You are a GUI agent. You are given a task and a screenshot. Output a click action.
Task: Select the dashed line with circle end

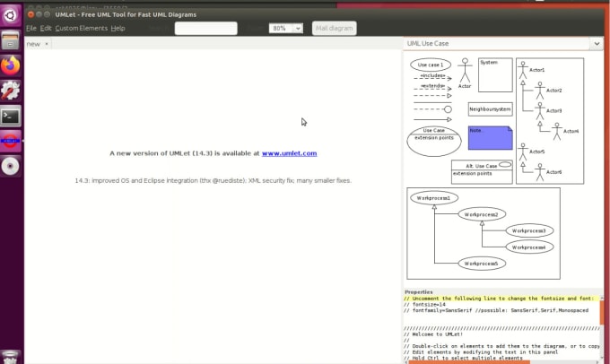tap(432, 109)
